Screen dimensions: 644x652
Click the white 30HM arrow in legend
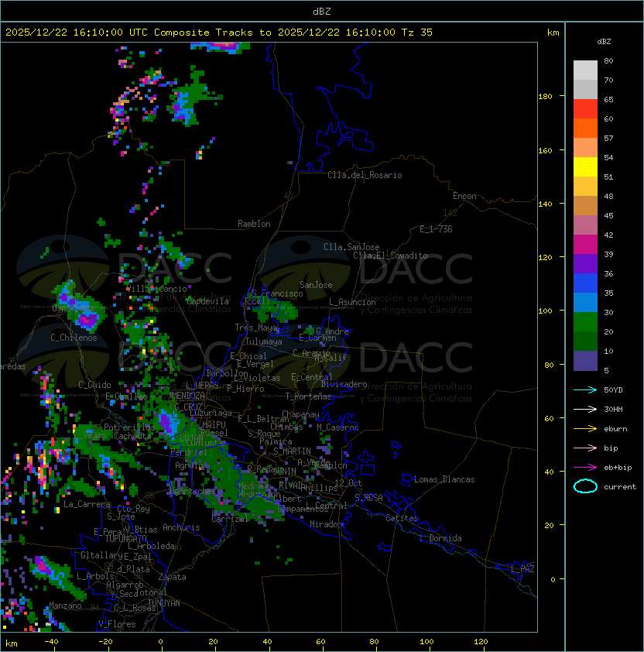(x=585, y=409)
